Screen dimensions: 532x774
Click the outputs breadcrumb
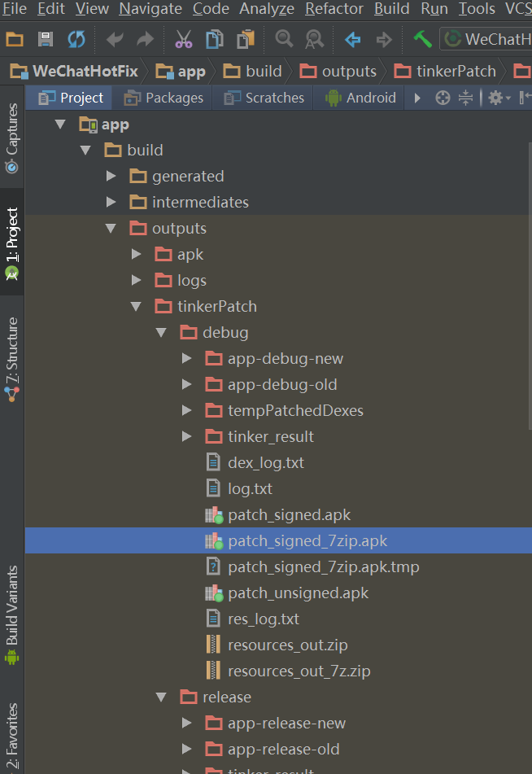pyautogui.click(x=338, y=71)
